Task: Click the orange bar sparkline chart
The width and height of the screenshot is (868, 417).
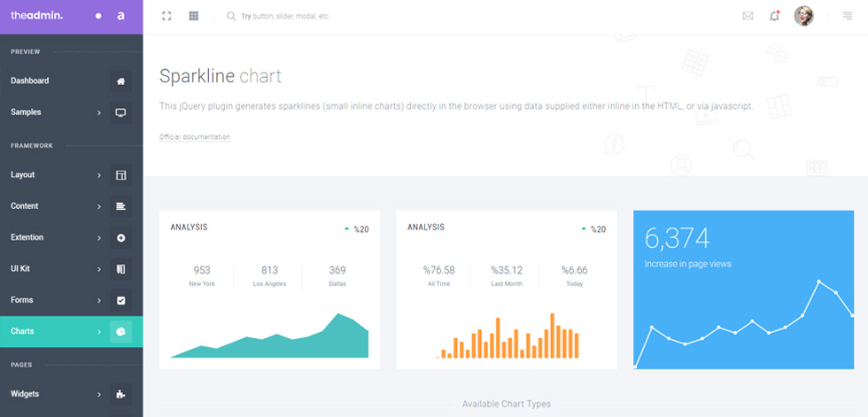Action: pyautogui.click(x=507, y=336)
